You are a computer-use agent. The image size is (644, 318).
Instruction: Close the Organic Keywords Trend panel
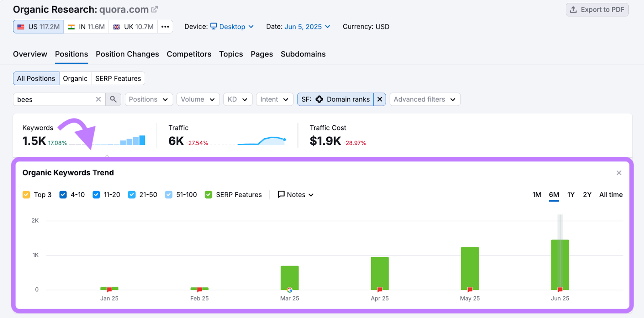619,173
